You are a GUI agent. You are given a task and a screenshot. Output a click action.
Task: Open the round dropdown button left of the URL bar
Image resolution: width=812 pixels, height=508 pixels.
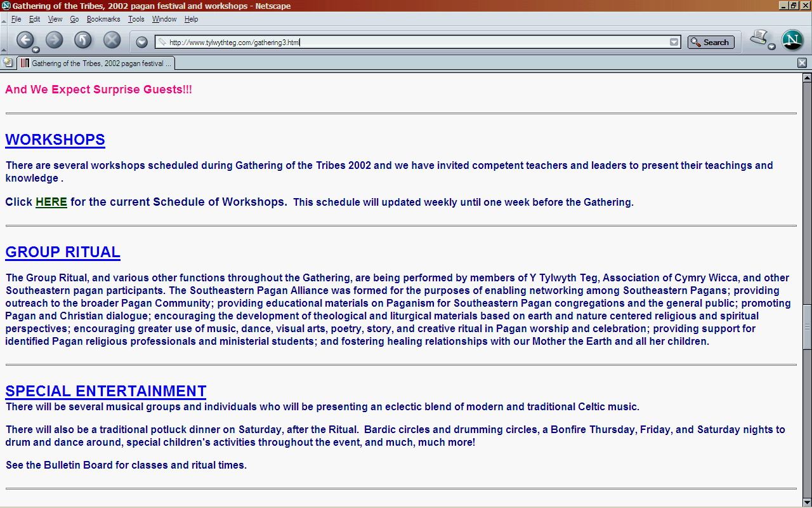(142, 42)
